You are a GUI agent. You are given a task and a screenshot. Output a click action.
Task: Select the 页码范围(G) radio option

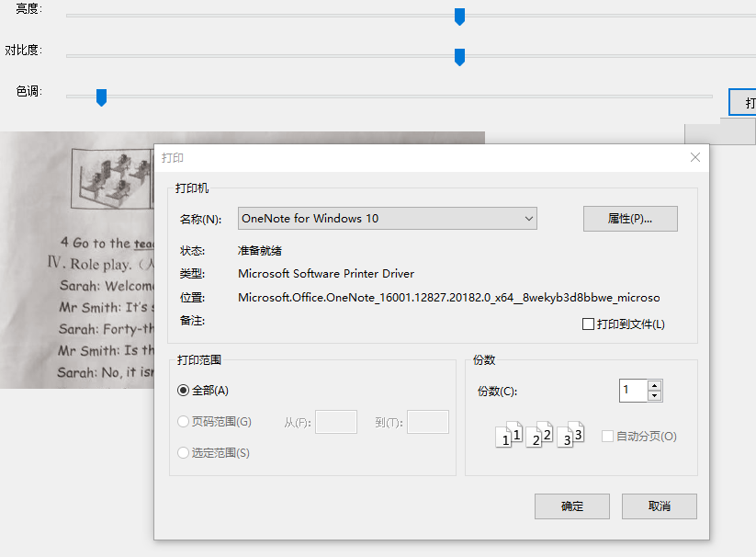click(183, 422)
